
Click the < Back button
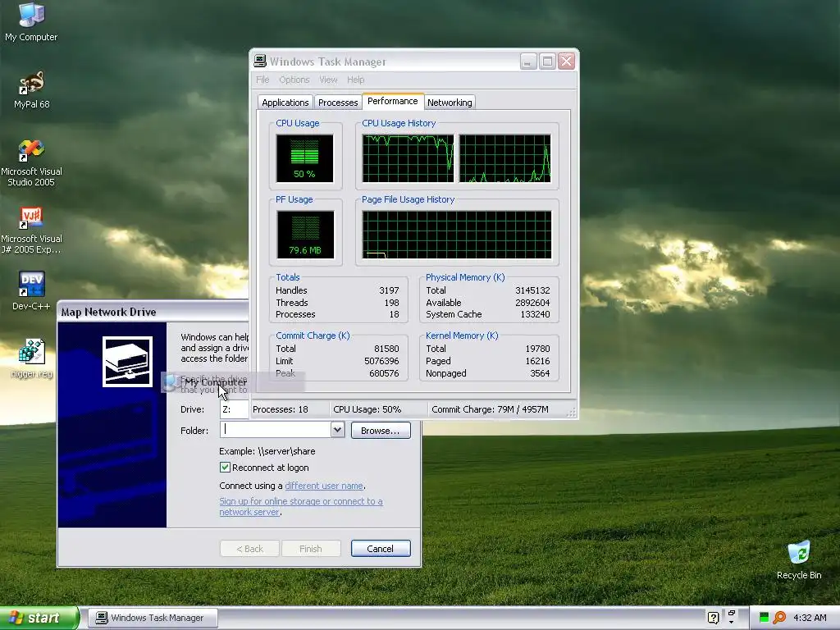point(249,549)
